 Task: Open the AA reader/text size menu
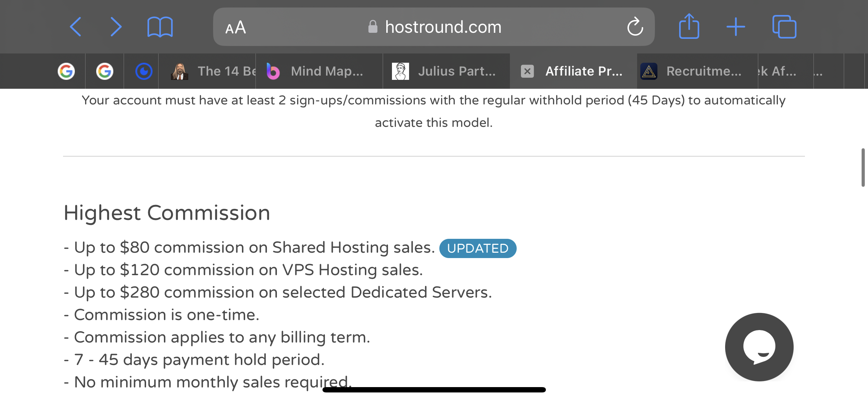(236, 27)
